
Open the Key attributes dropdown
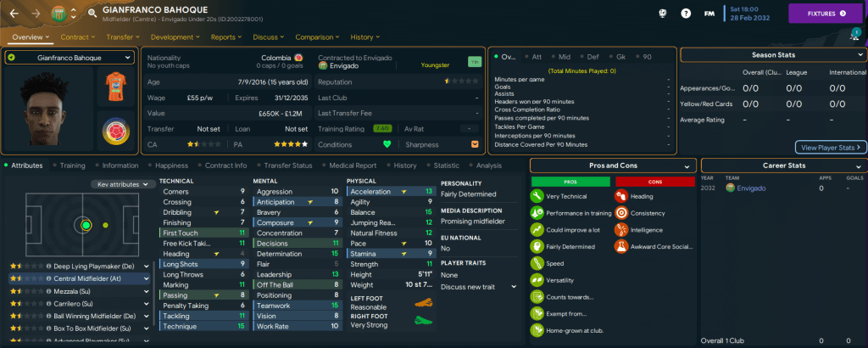click(x=123, y=183)
